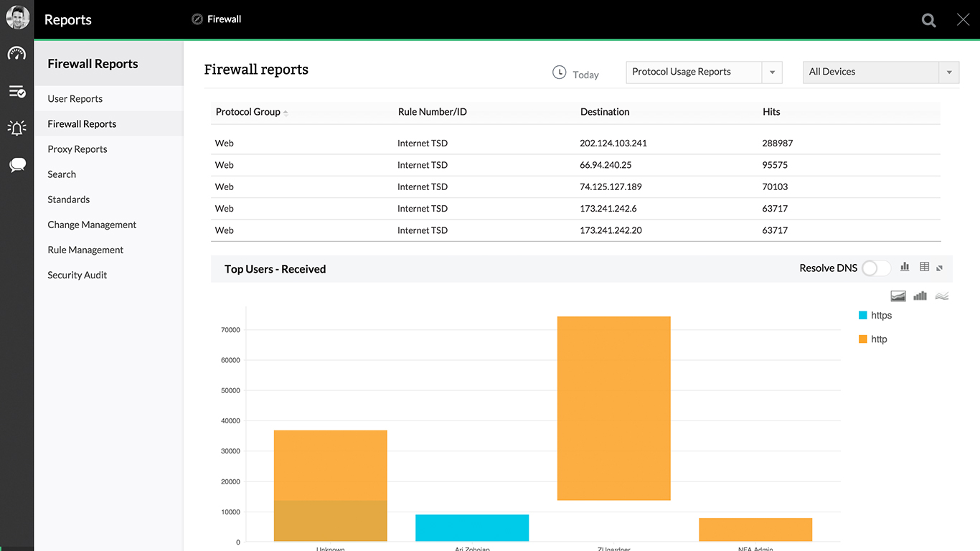Go to Search in the sidebar
This screenshot has width=980, height=551.
click(62, 174)
